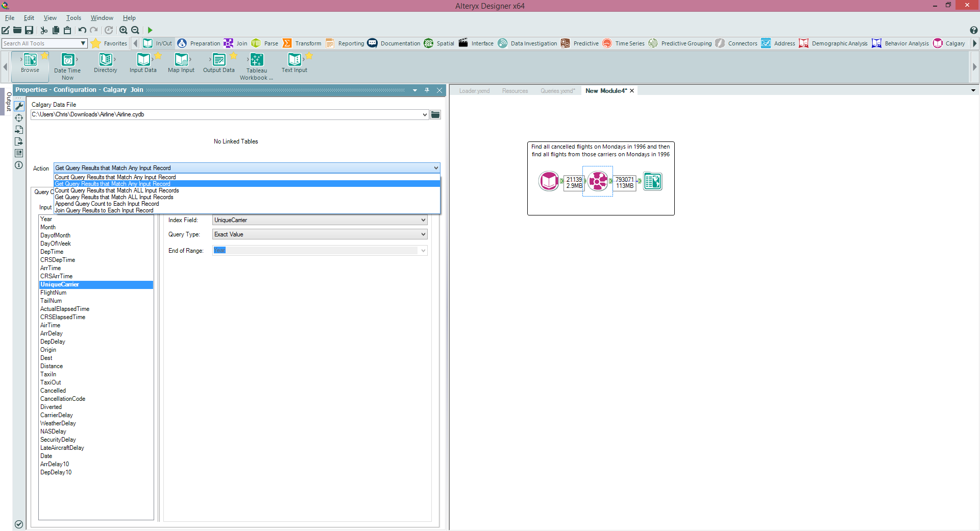Click the Zoom Out magnifier
Screen dimensions: 980x531
click(x=135, y=30)
